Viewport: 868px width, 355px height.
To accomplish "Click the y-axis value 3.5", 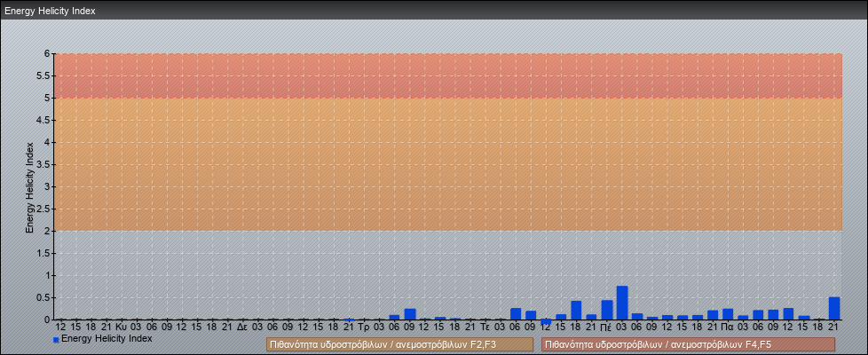I will pos(44,164).
